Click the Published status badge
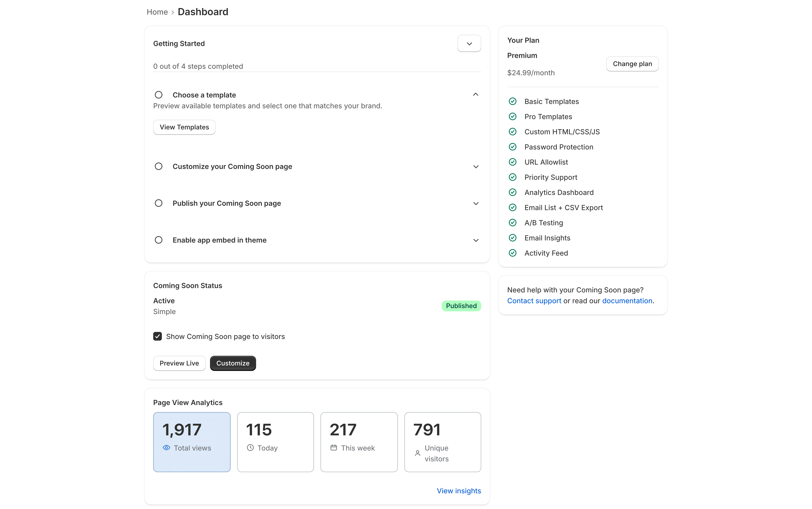812x509 pixels. pyautogui.click(x=461, y=306)
